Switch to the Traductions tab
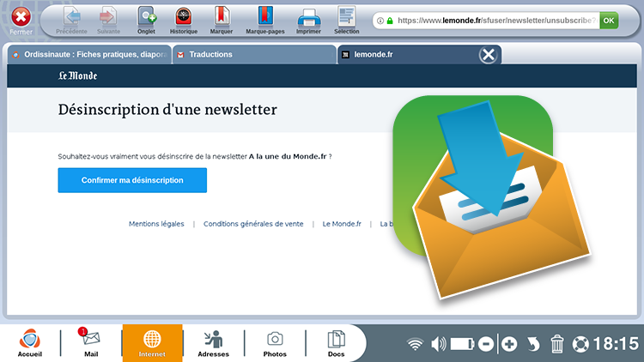 click(254, 55)
